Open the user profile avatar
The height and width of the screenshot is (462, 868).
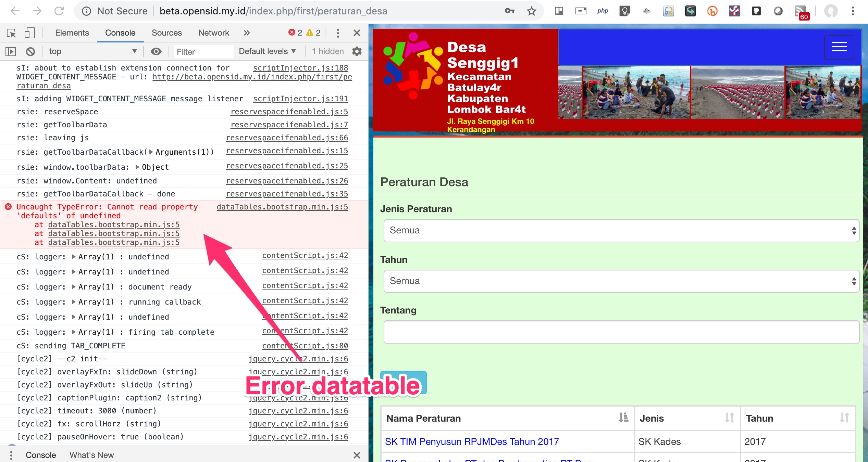coord(831,11)
